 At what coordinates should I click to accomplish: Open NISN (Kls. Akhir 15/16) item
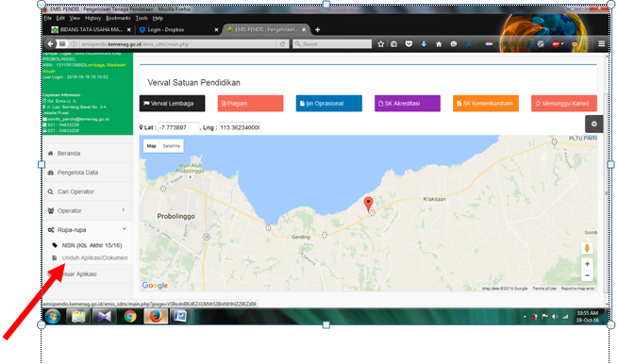[92, 245]
